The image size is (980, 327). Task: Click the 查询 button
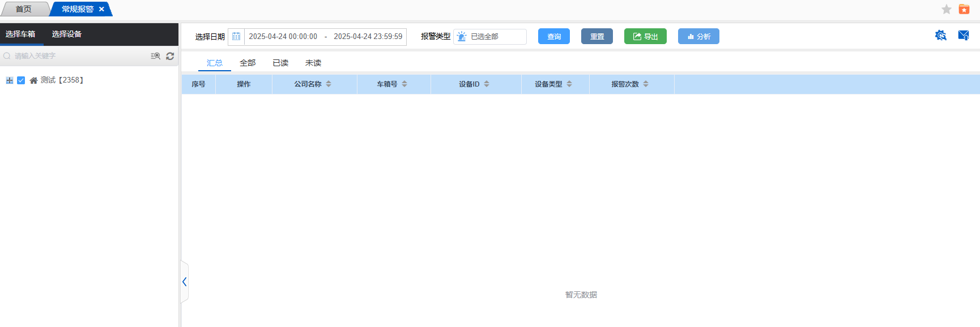[x=553, y=37]
